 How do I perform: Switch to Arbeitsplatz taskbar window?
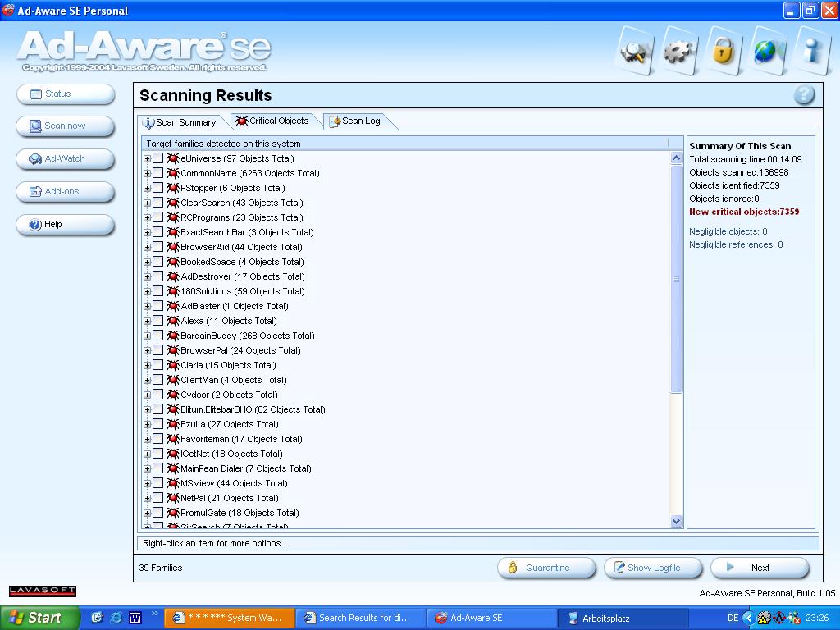tap(623, 618)
